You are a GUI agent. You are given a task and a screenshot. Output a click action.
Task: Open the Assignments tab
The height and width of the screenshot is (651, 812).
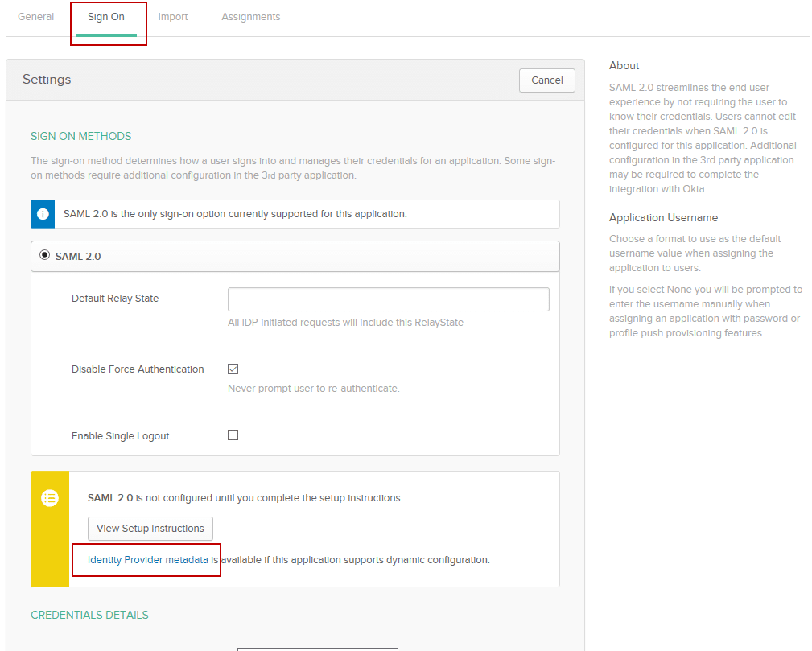pyautogui.click(x=251, y=17)
